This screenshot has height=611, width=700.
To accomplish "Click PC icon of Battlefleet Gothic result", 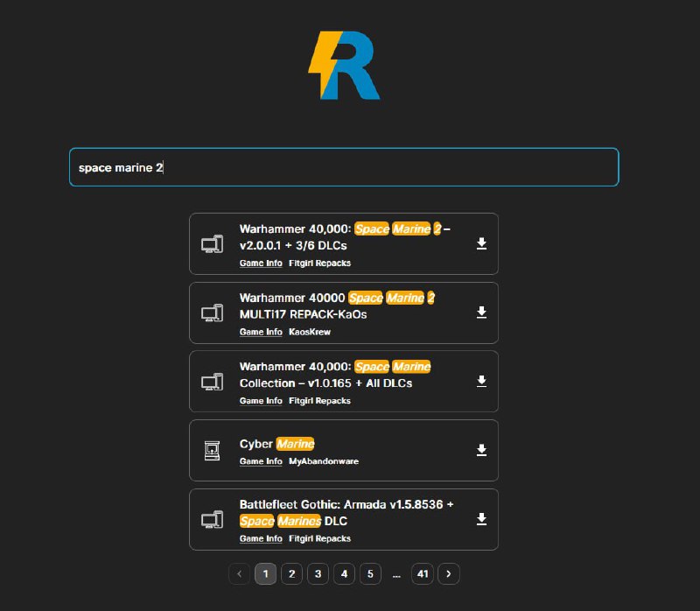I will (212, 519).
